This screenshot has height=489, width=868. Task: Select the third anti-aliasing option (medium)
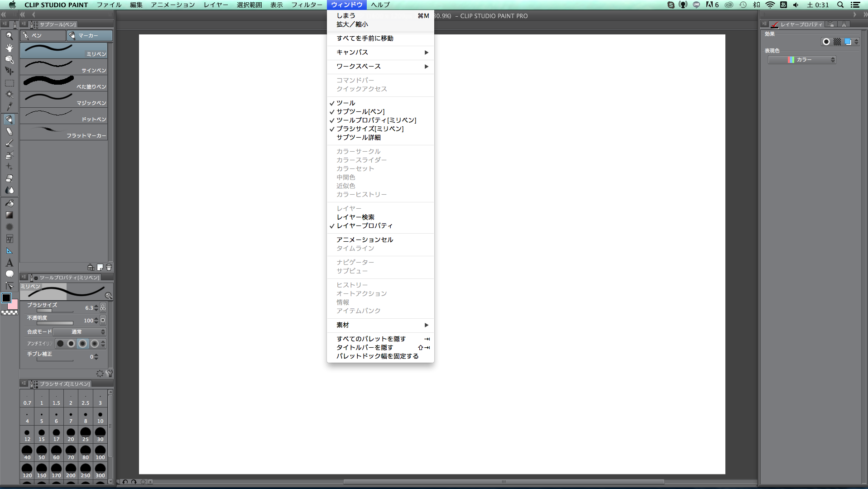(82, 344)
